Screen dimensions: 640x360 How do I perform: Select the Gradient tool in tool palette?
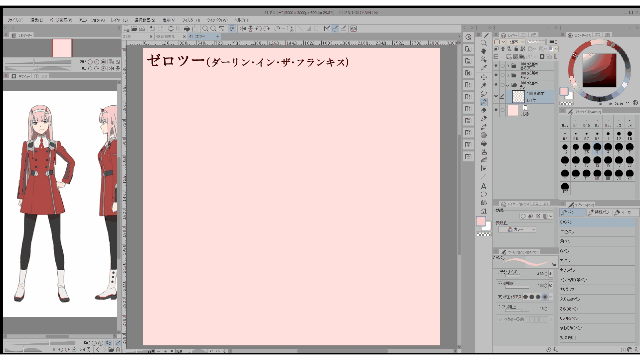tap(484, 160)
